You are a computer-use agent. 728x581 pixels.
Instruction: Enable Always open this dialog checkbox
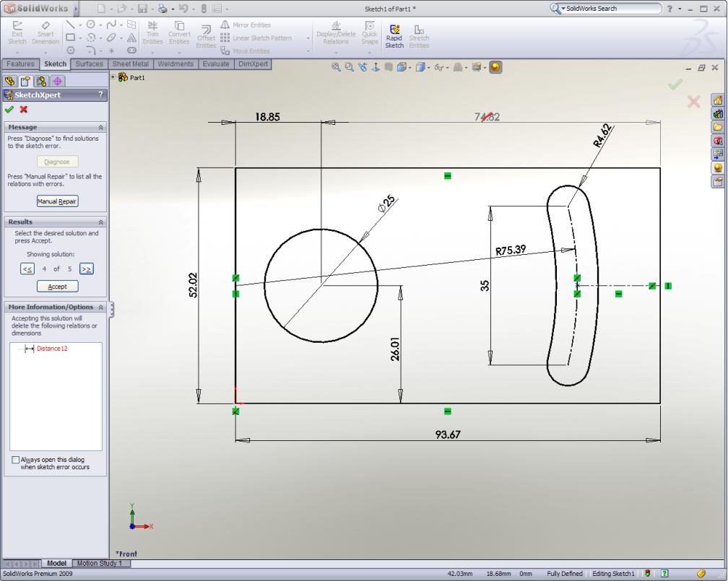pos(15,460)
